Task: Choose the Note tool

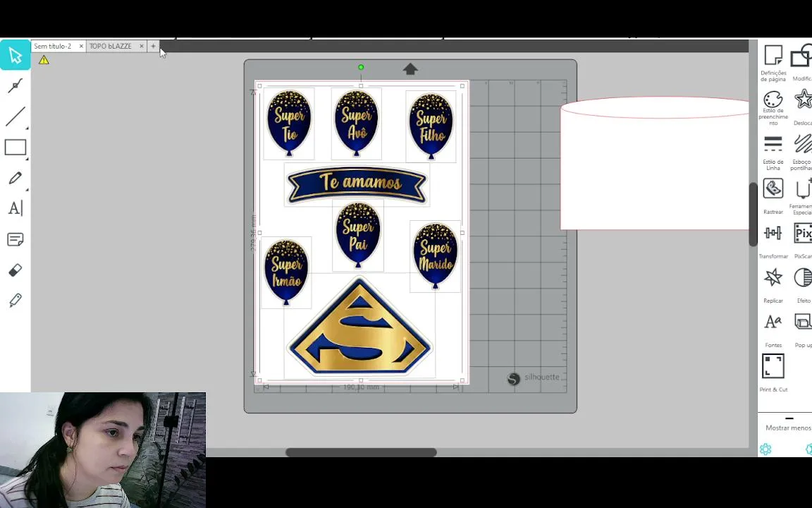Action: (15, 239)
